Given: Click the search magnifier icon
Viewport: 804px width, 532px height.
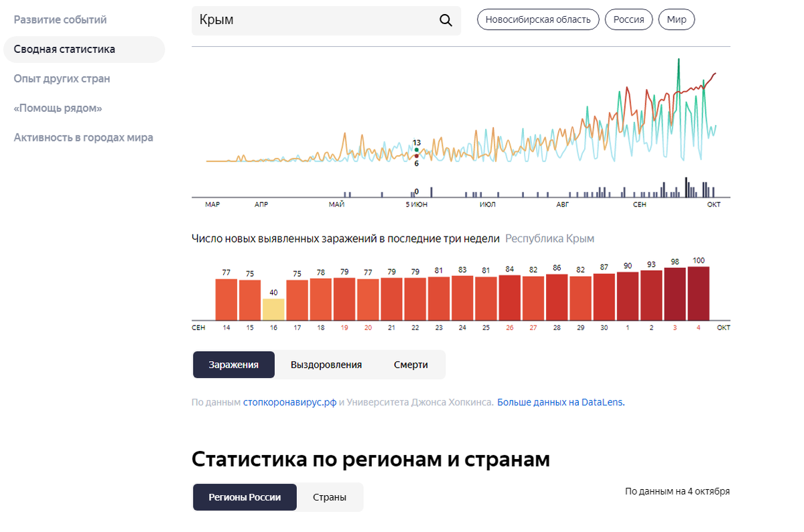Looking at the screenshot, I should pyautogui.click(x=446, y=21).
